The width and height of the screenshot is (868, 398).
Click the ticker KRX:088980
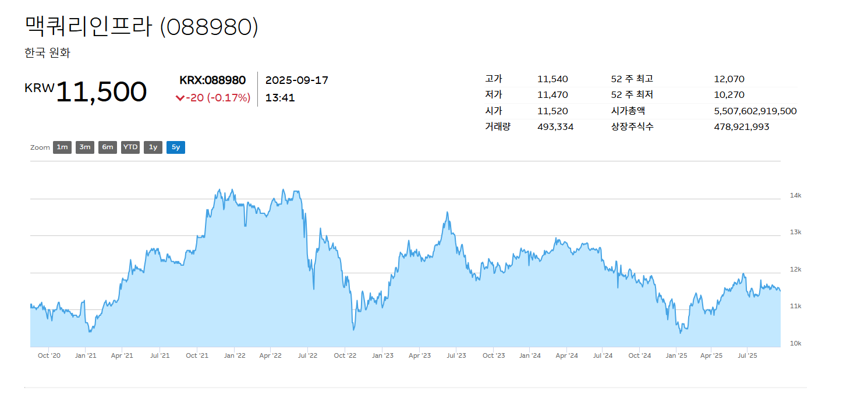212,80
